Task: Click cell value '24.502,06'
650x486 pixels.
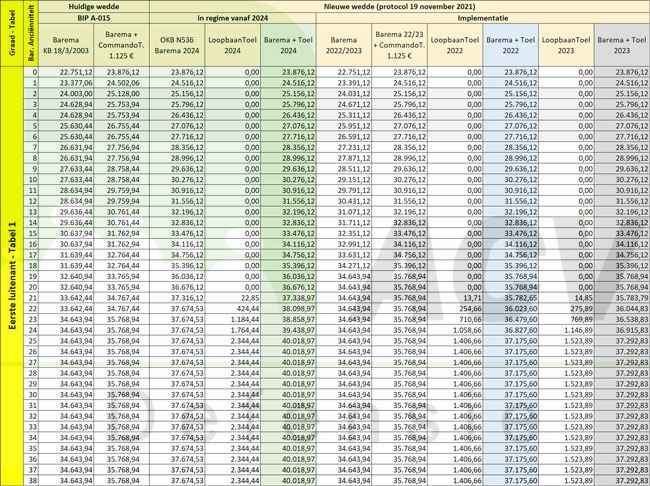Action: [123, 83]
